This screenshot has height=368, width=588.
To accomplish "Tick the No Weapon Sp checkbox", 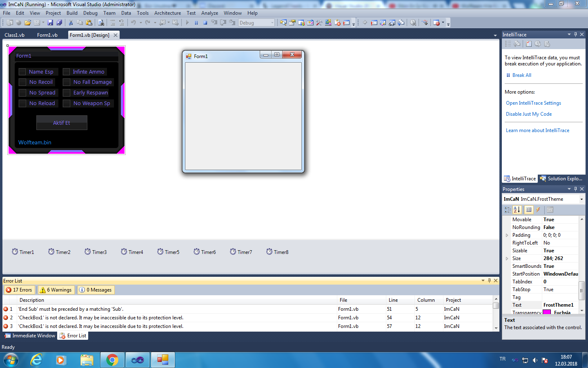I will 67,103.
